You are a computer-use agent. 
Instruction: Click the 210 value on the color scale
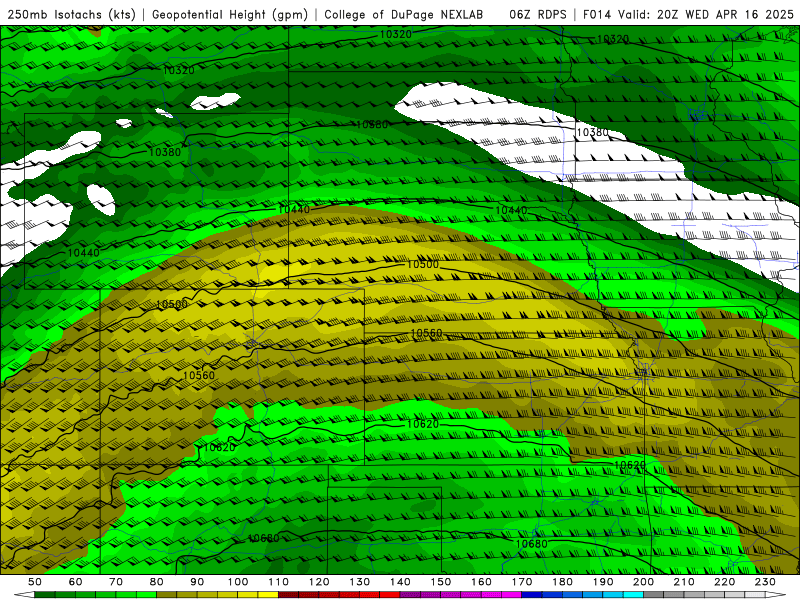click(x=685, y=582)
